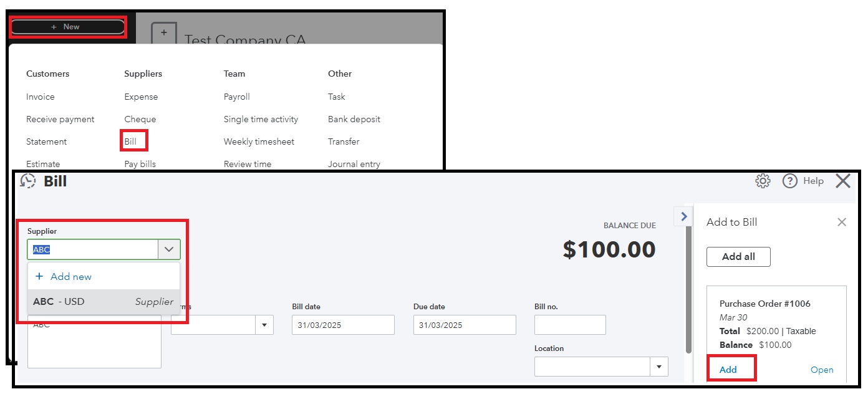Open the Location dropdown arrow
The image size is (868, 394).
(x=658, y=367)
